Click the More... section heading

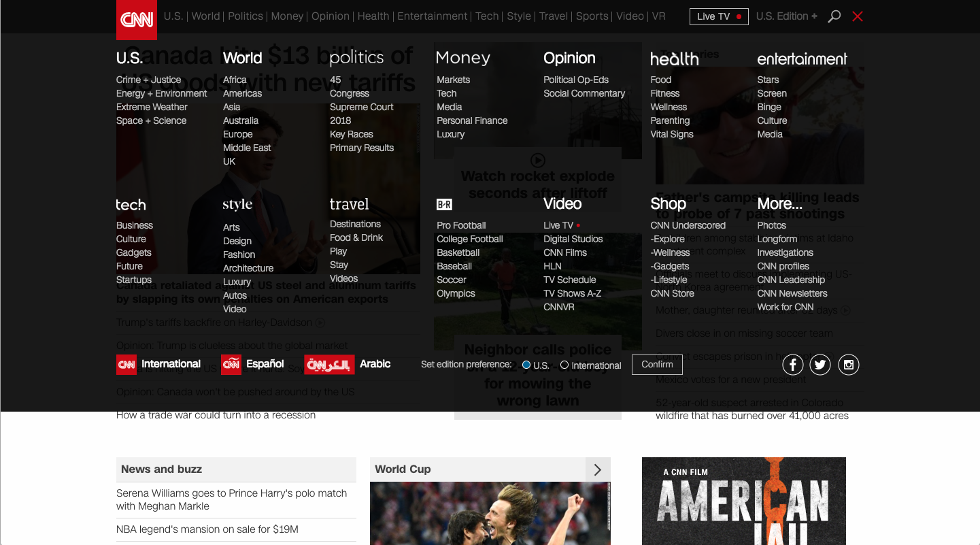780,203
